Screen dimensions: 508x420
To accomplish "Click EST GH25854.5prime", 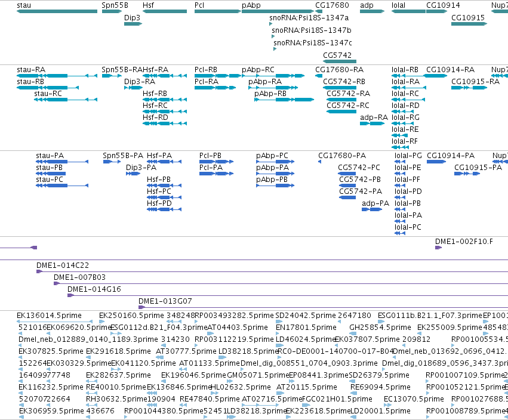I will coord(353,333).
